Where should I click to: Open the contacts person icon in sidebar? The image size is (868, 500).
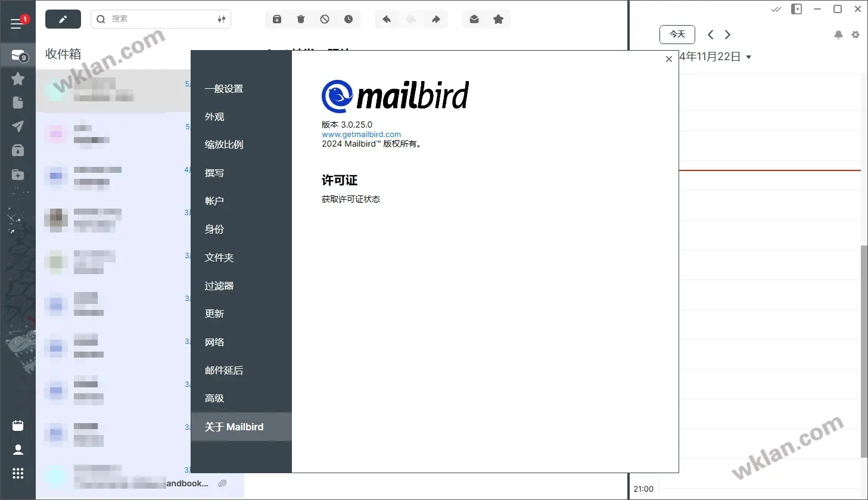(18, 449)
